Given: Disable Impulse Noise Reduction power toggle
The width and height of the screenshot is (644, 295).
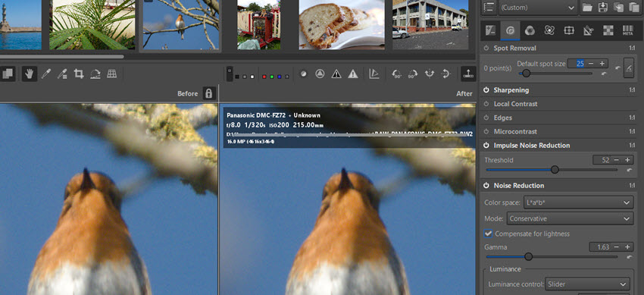Looking at the screenshot, I should 486,146.
